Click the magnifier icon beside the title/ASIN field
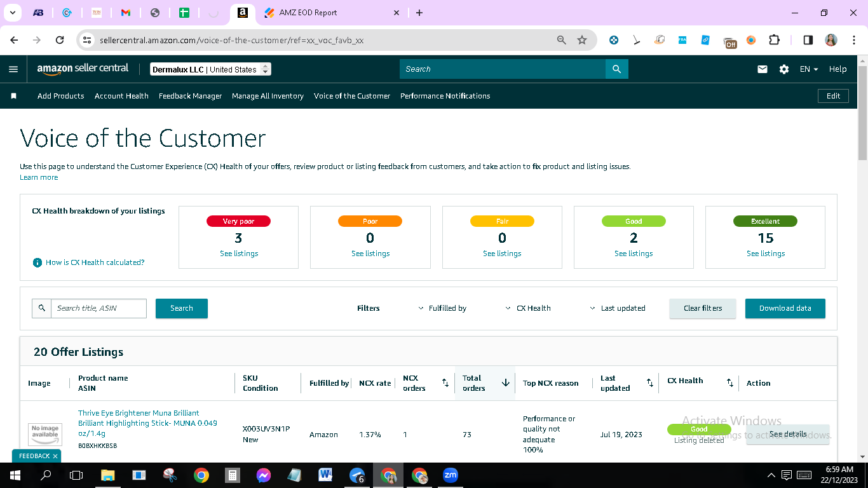Viewport: 868px width, 488px height. (x=42, y=308)
